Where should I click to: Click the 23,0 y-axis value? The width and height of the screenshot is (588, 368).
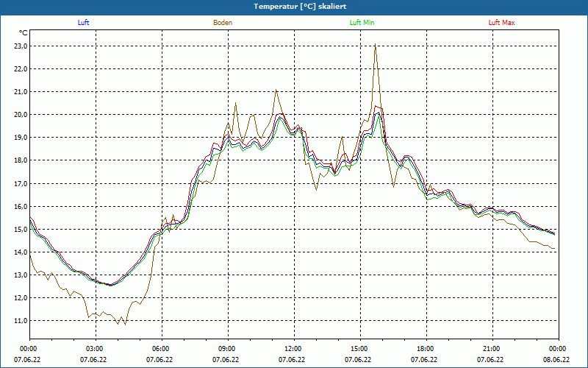[x=21, y=46]
